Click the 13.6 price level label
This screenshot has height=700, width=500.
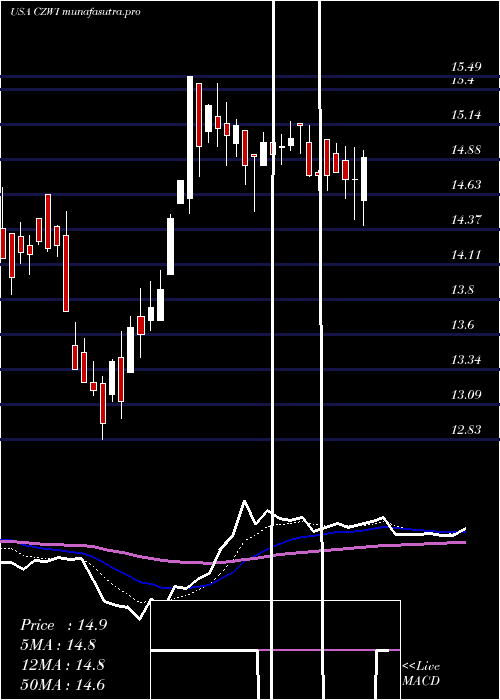click(462, 325)
